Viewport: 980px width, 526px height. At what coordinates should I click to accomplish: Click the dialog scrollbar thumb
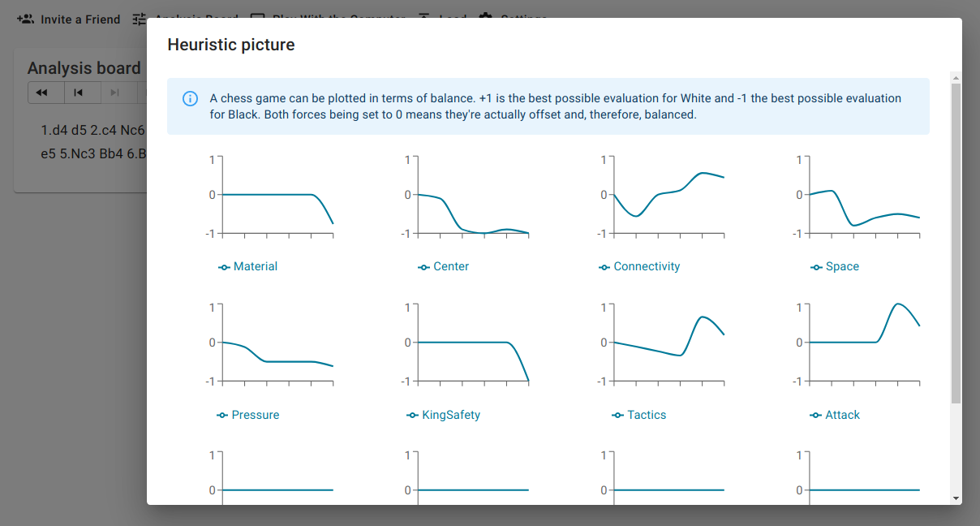956,244
